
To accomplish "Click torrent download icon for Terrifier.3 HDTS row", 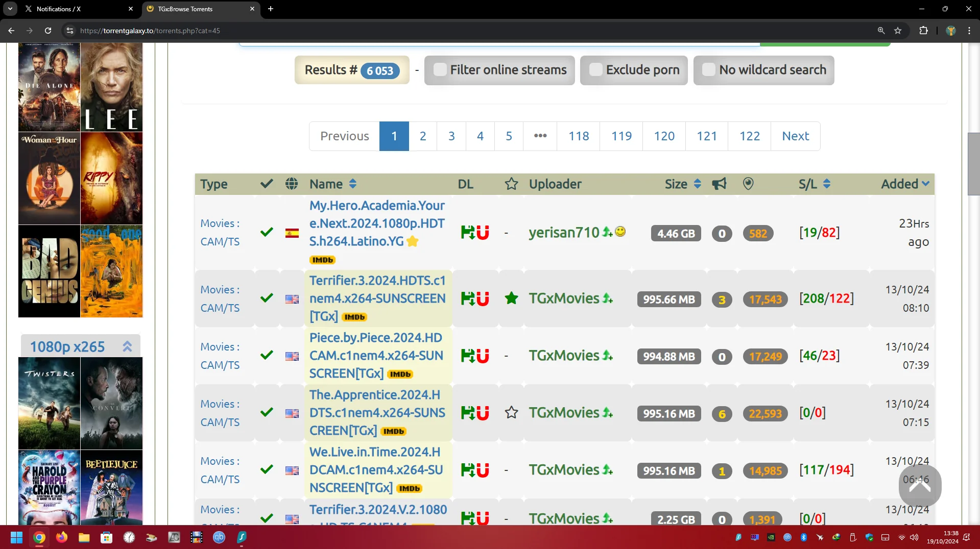I will click(467, 298).
